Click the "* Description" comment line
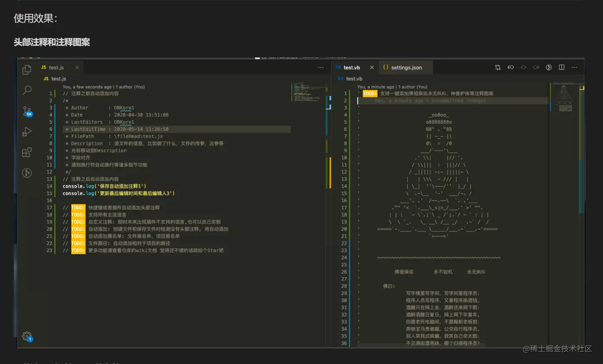This screenshot has width=603, height=364. click(x=144, y=144)
